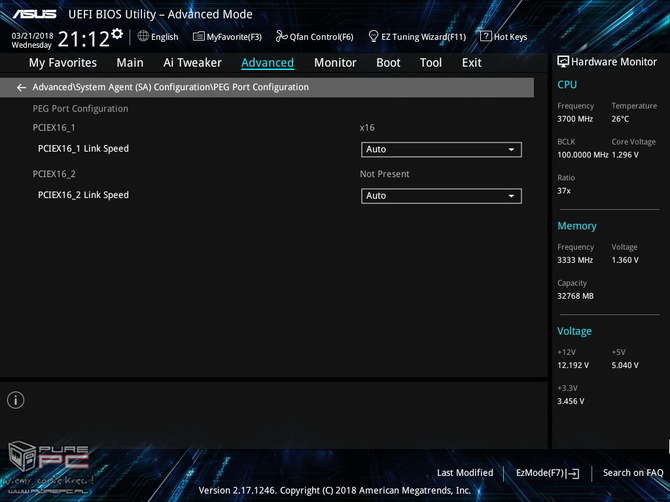This screenshot has height=502, width=670.
Task: Launch EZ Tuning Wizard(F11)
Action: (423, 37)
